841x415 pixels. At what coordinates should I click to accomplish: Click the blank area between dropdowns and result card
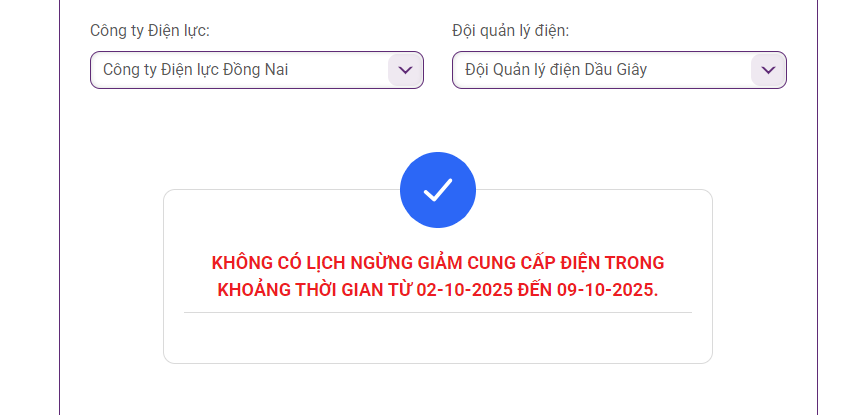pyautogui.click(x=438, y=121)
